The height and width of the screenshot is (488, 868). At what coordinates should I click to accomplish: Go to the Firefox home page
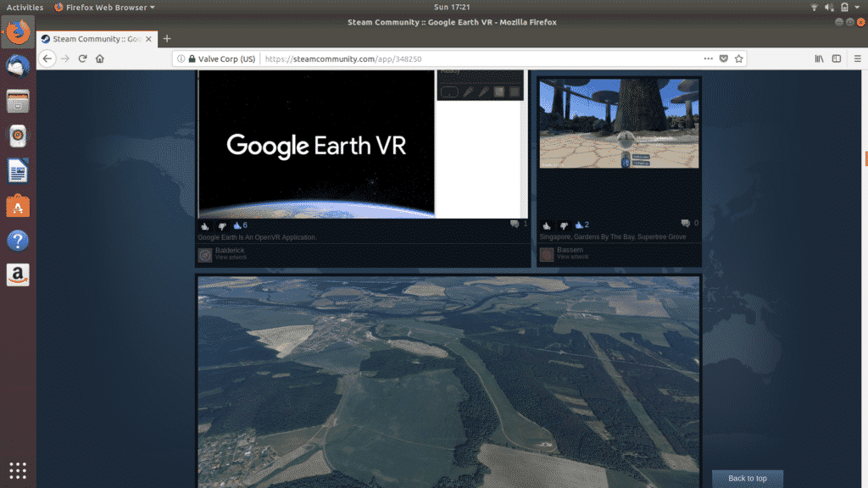tap(100, 58)
